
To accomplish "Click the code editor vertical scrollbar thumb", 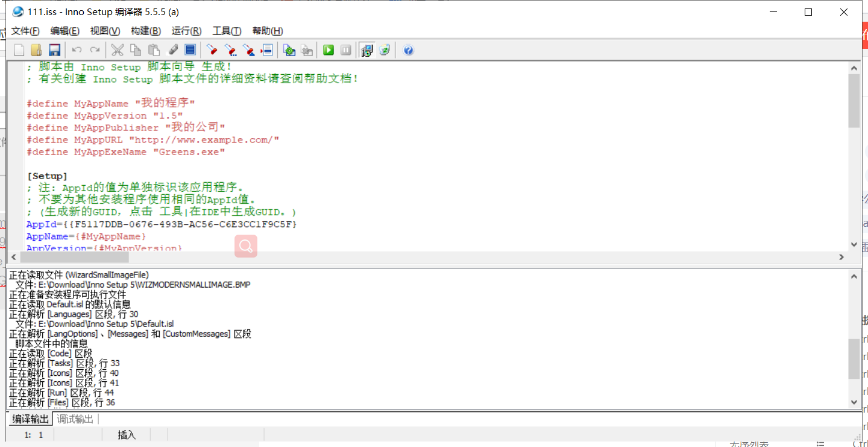I will 854,101.
